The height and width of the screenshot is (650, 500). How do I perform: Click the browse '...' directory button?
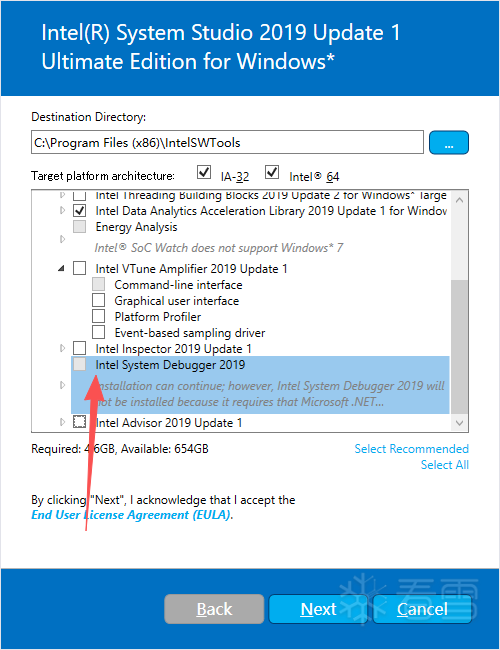click(449, 143)
